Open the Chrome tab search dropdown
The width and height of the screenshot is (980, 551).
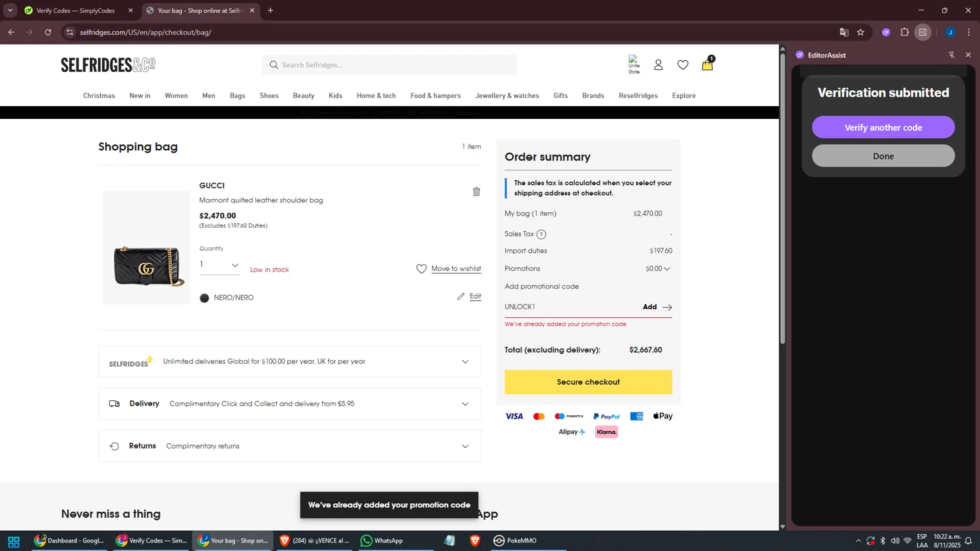click(10, 10)
